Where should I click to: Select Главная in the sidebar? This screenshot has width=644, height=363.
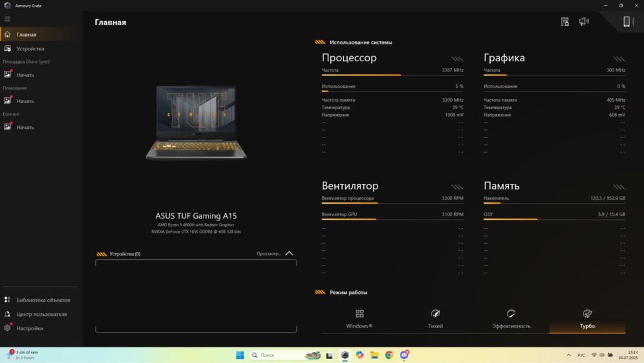point(40,35)
